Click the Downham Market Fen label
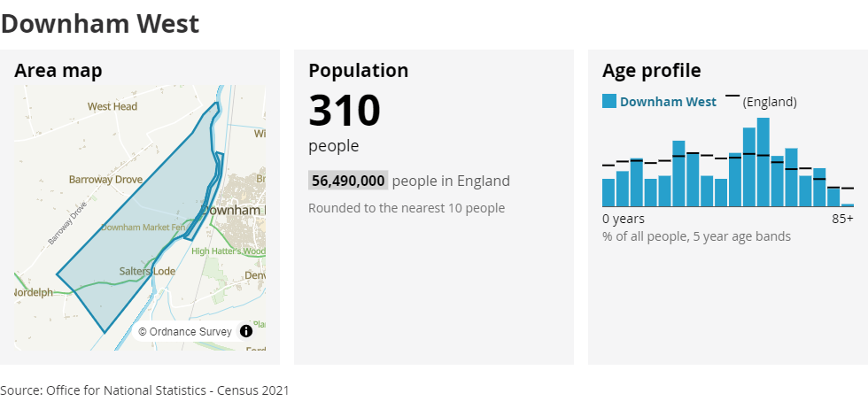This screenshot has height=409, width=868. (143, 227)
